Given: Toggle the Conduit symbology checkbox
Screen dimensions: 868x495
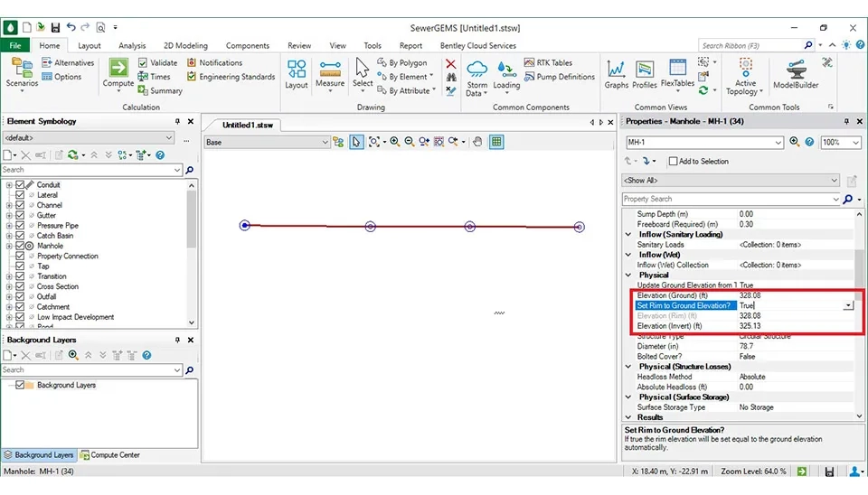Looking at the screenshot, I should (x=20, y=185).
